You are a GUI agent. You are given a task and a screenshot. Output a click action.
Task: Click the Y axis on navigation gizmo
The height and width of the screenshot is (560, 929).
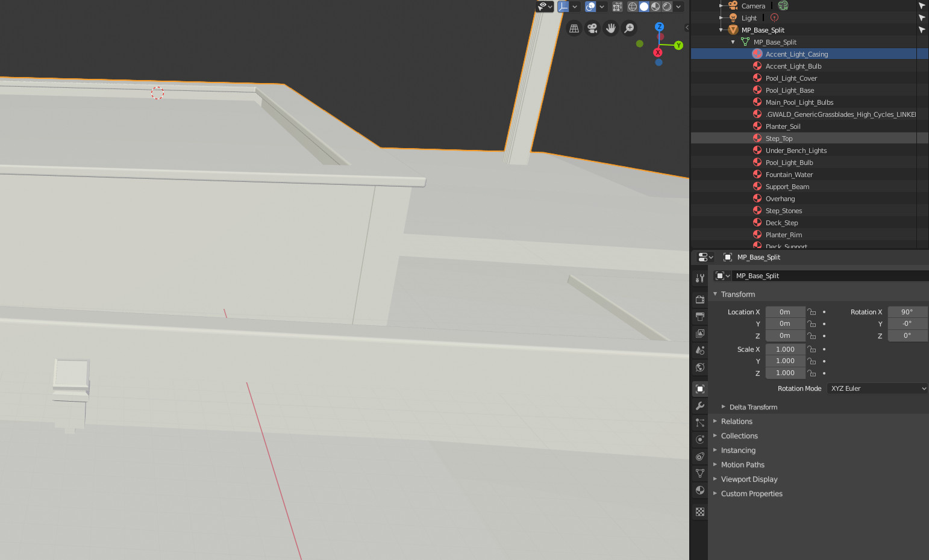point(678,45)
